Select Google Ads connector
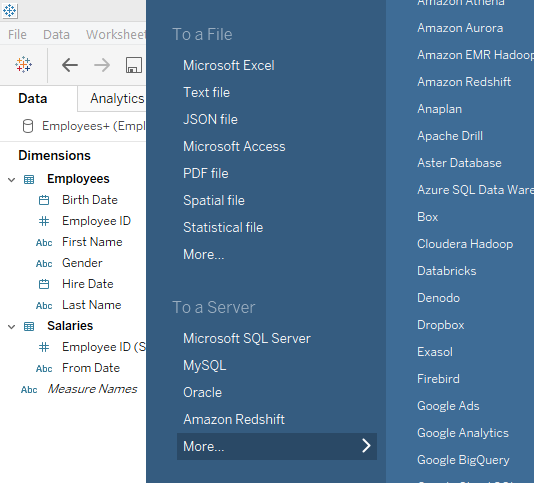Image resolution: width=534 pixels, height=483 pixels. 448,406
